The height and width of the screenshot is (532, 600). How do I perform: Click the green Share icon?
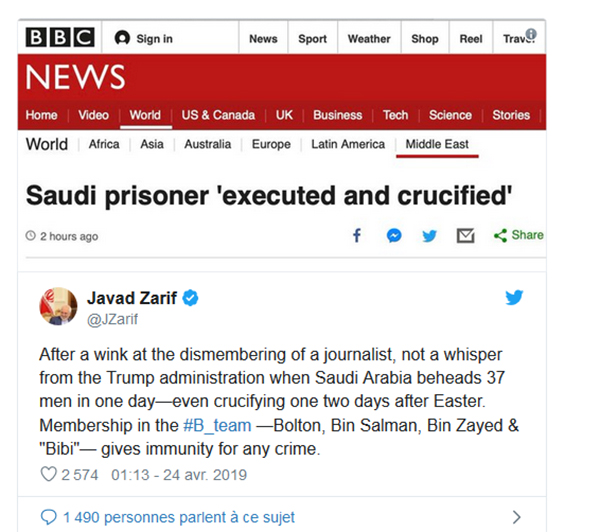tap(500, 235)
